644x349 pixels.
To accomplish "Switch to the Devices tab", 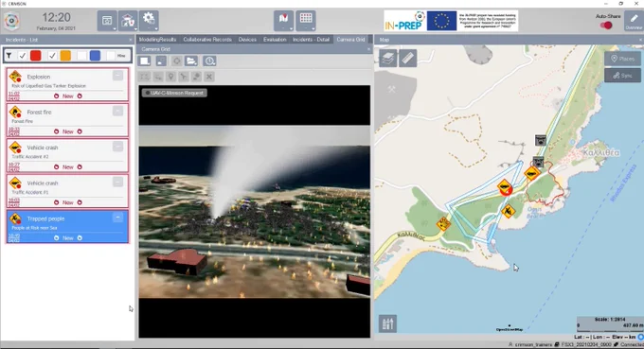I will pos(247,40).
